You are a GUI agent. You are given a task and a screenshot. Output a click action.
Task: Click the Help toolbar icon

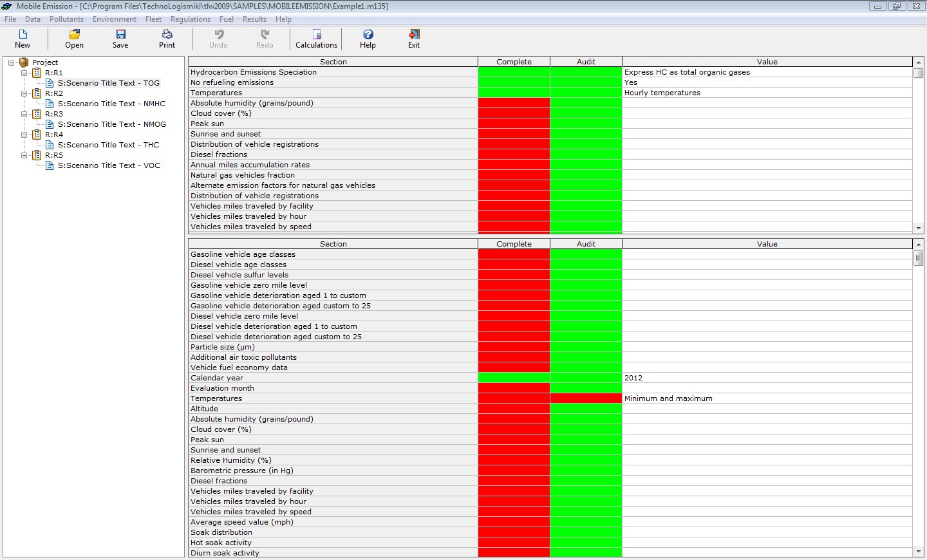point(368,35)
